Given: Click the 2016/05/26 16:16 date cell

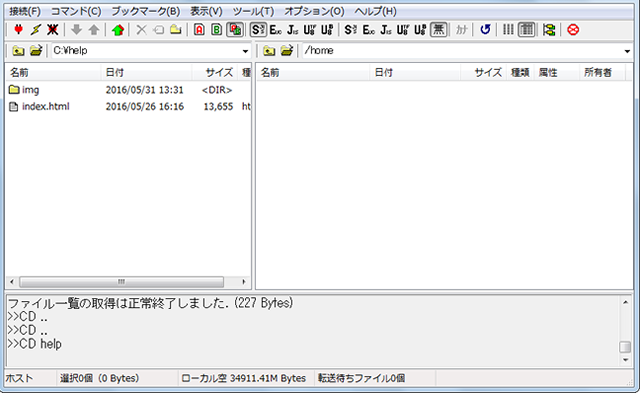Looking at the screenshot, I should pos(145,107).
